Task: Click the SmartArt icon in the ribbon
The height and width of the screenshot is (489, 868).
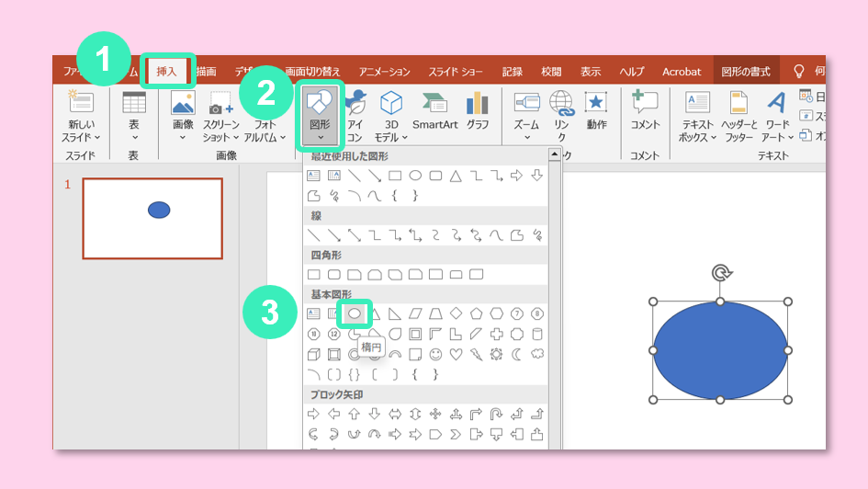Action: click(434, 110)
